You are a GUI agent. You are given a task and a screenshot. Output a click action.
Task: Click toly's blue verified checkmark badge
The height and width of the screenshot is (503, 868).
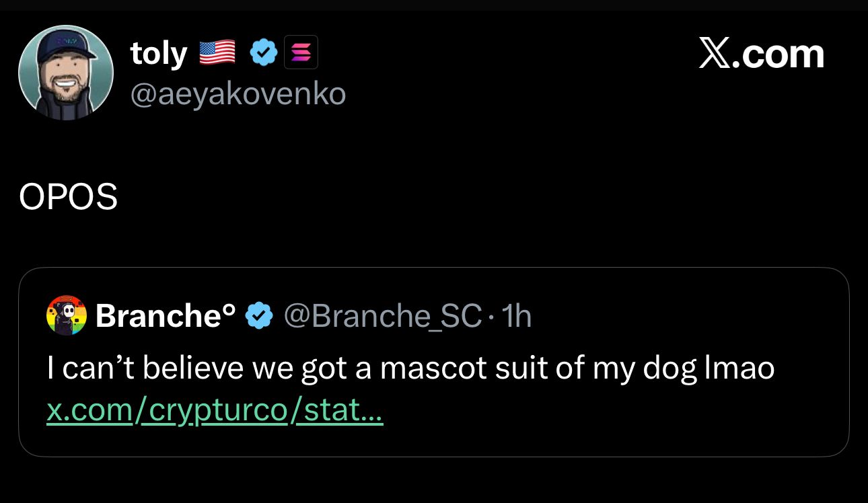[264, 52]
